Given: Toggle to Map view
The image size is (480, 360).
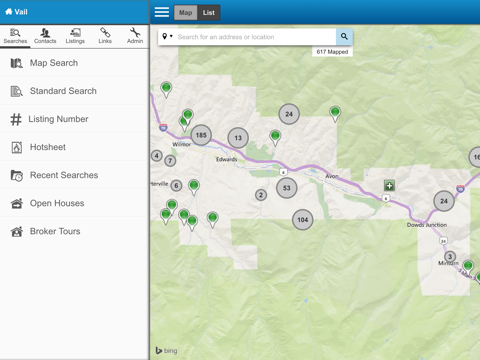Looking at the screenshot, I should point(185,13).
